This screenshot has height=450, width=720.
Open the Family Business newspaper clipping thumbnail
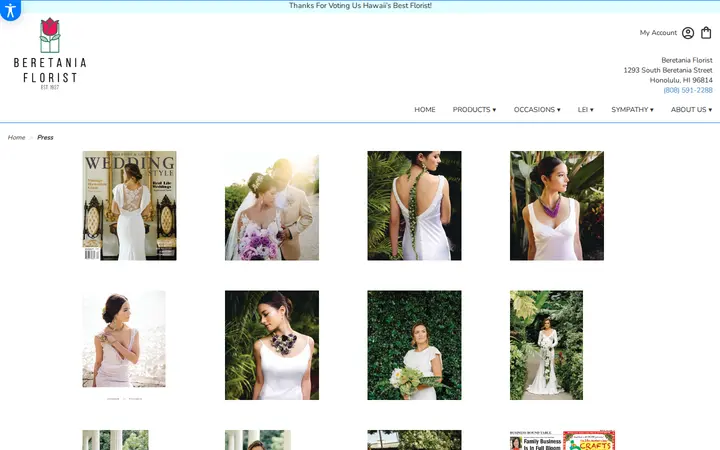click(562, 440)
